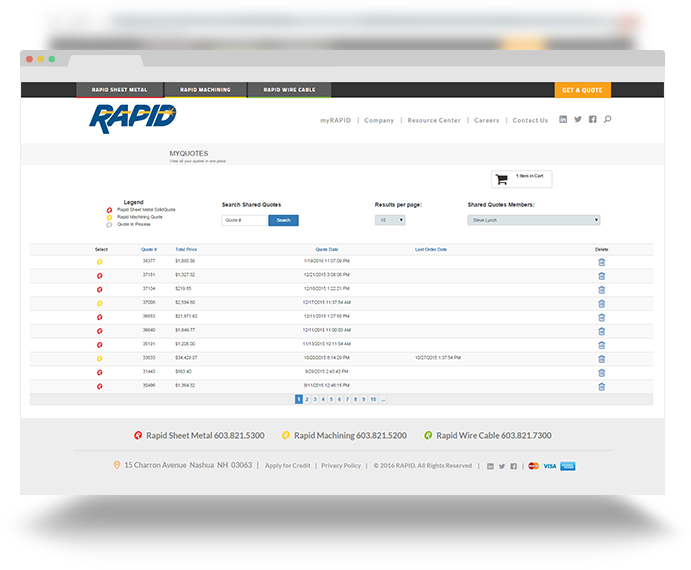691x570 pixels.
Task: Delete the quote priced $693.40
Action: tap(601, 373)
